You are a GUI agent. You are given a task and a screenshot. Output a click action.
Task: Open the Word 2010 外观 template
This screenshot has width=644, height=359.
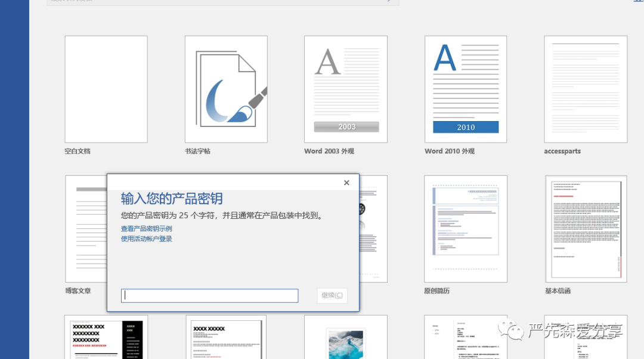point(465,88)
